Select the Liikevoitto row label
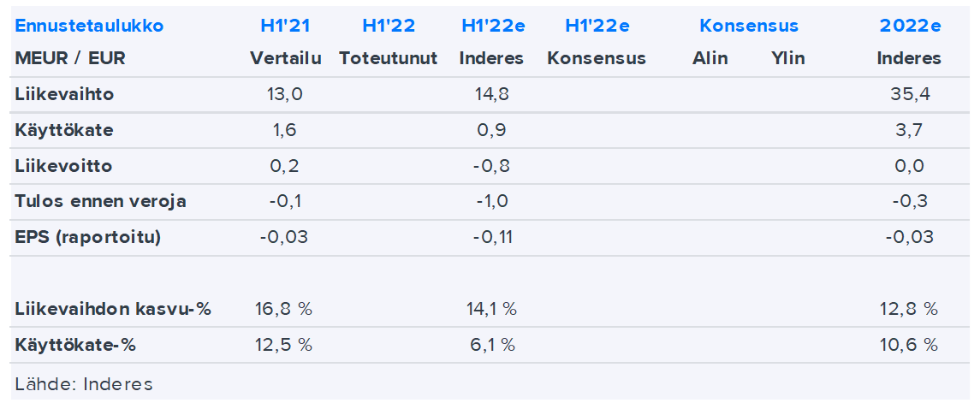The image size is (980, 409). (x=63, y=166)
